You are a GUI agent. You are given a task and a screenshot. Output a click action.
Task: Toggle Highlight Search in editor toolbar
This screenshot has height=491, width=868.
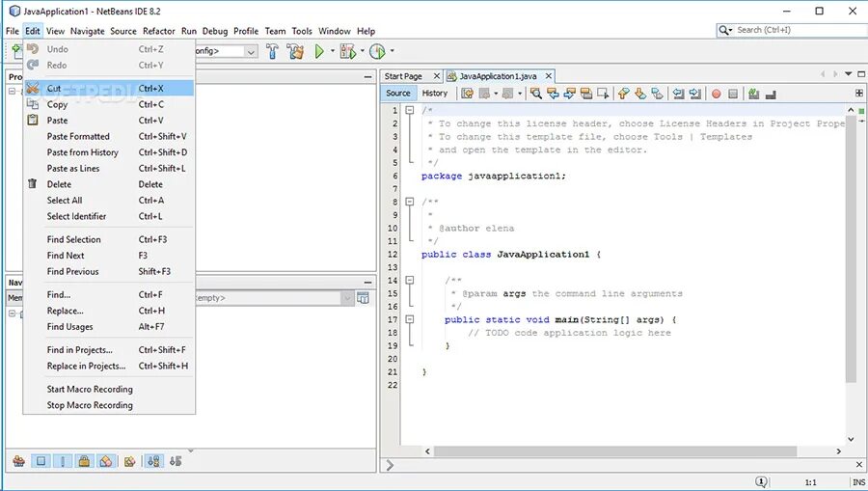586,94
